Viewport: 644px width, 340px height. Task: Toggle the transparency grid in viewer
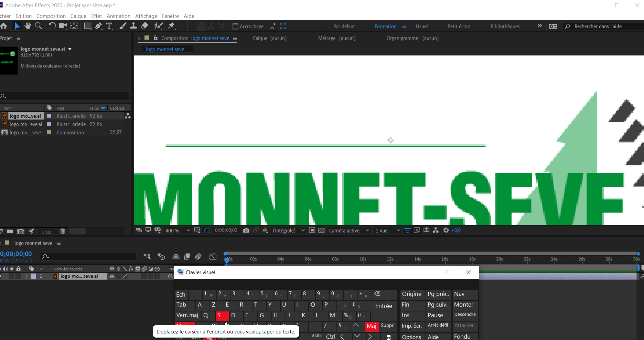(x=321, y=230)
